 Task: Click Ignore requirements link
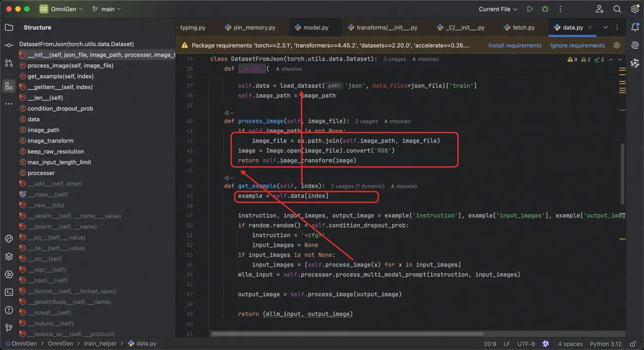577,46
